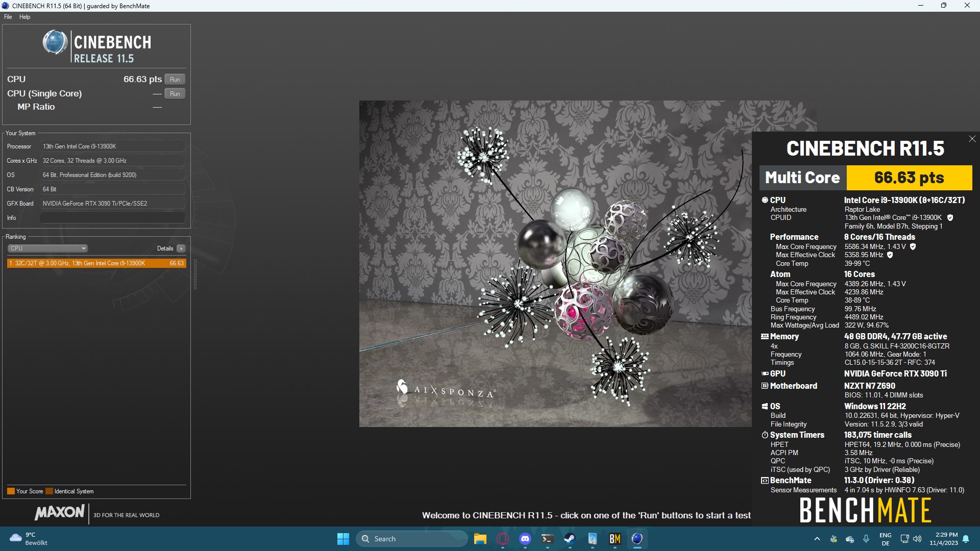Click the verified shield next to CPUID
The height and width of the screenshot is (551, 980).
pyautogui.click(x=950, y=218)
